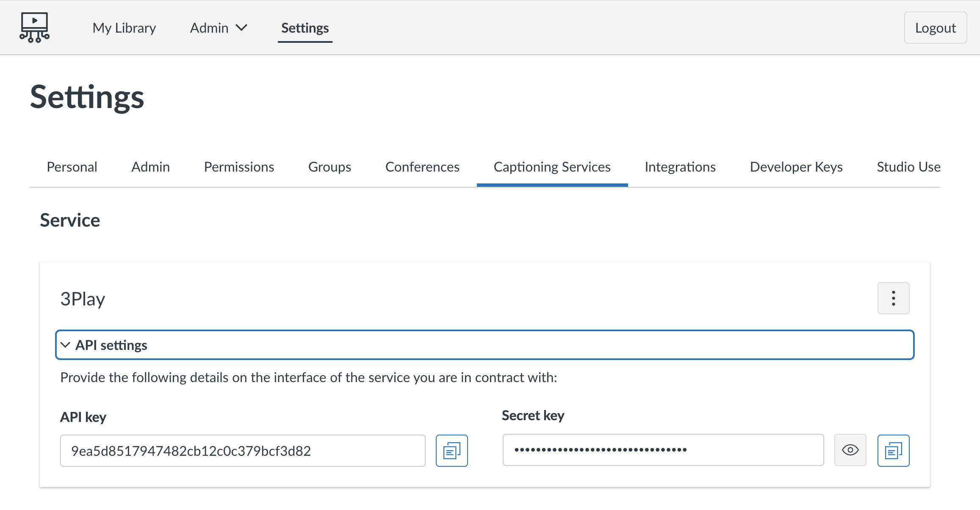Switch to the Personal tab
Image resolution: width=980 pixels, height=510 pixels.
coord(72,167)
